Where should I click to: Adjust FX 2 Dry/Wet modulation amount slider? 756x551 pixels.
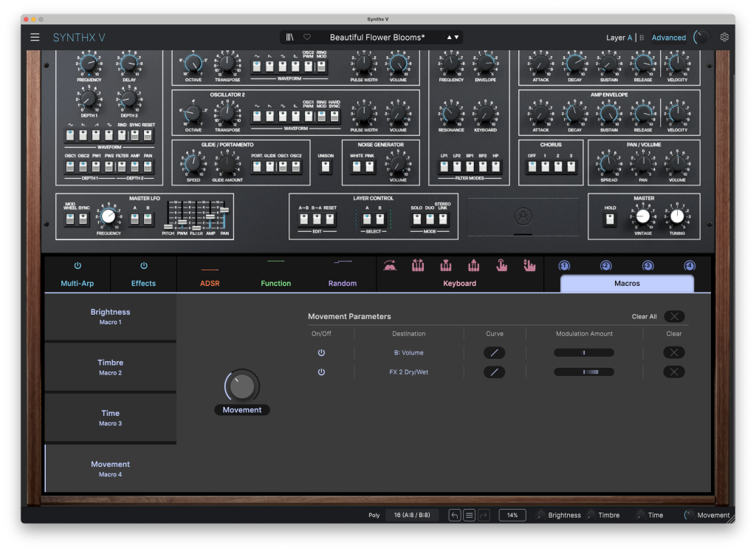[x=584, y=372]
